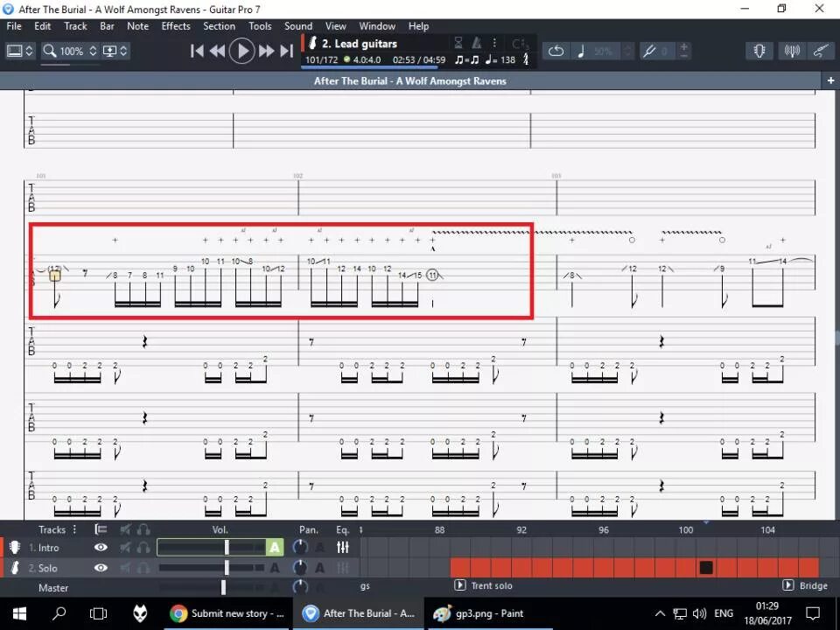Open the fretboard guitar view icon

(x=820, y=51)
